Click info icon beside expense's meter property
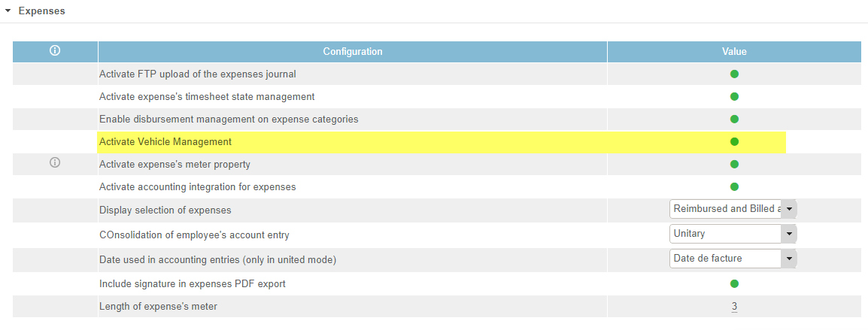The height and width of the screenshot is (330, 868). coord(55,163)
